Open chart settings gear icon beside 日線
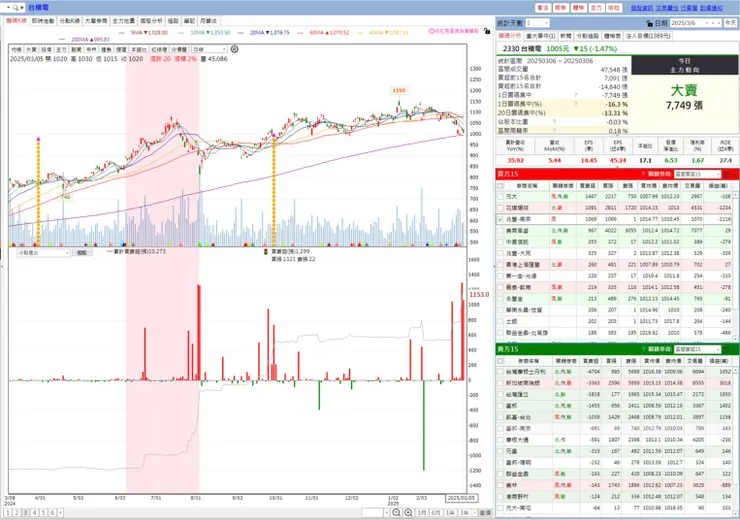The image size is (740, 520). pyautogui.click(x=235, y=49)
